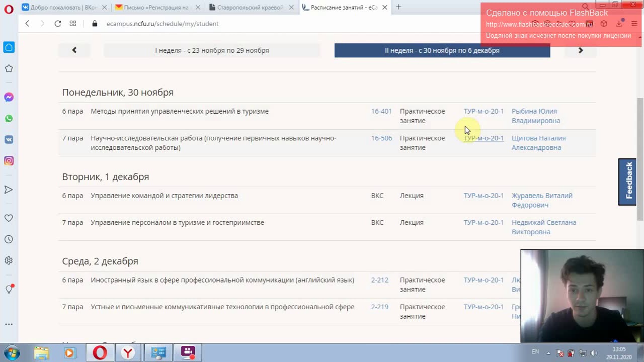The height and width of the screenshot is (362, 644).
Task: Close the 'Расписание занятий' tab
Action: (385, 8)
